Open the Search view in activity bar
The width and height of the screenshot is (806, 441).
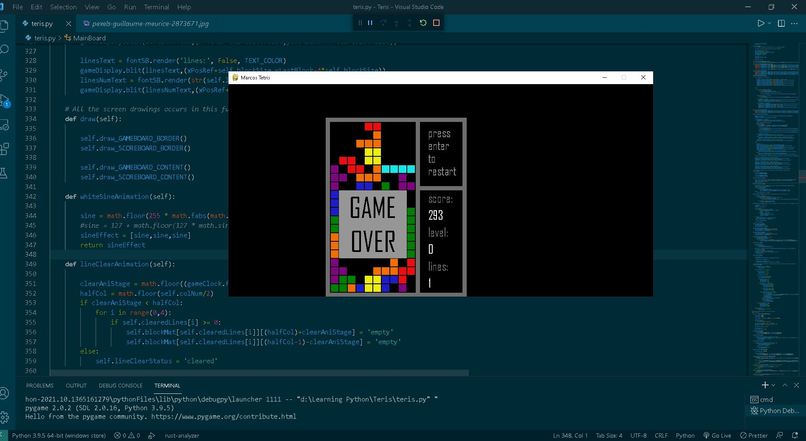coord(4,50)
